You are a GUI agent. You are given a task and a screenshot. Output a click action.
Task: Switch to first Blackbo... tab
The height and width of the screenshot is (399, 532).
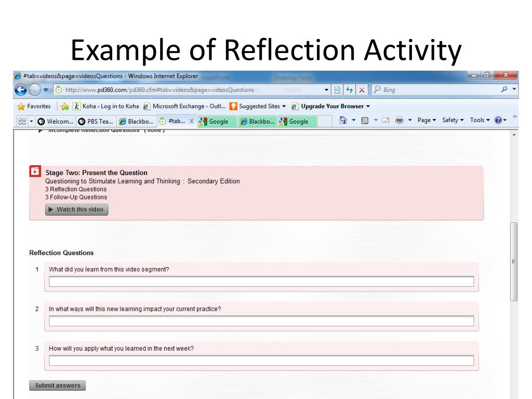tap(137, 122)
